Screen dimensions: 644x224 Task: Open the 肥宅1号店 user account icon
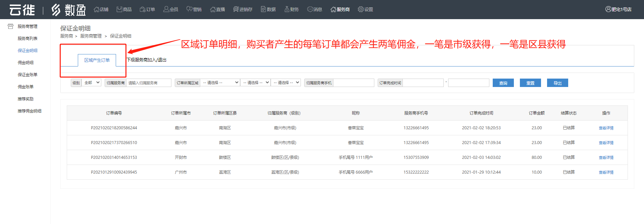tap(608, 9)
